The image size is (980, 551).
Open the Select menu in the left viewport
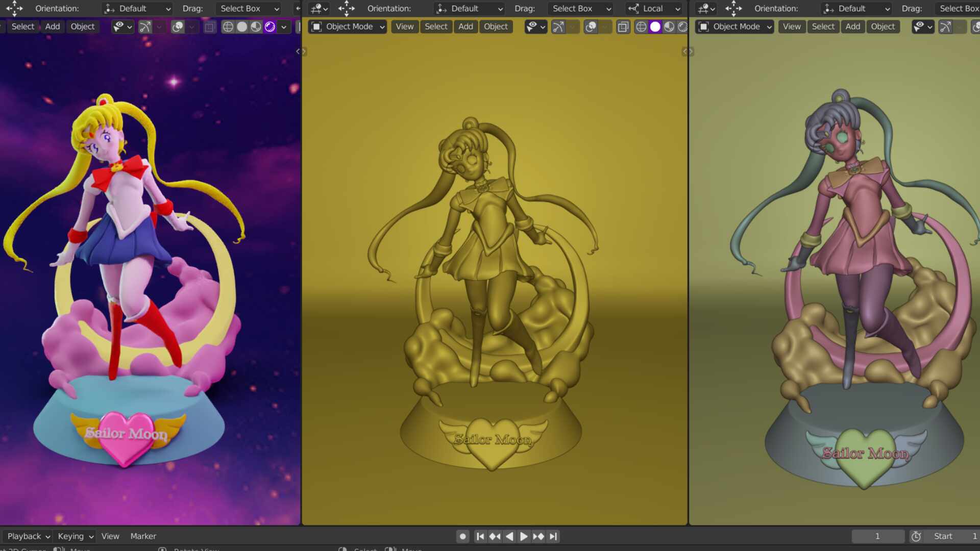23,27
